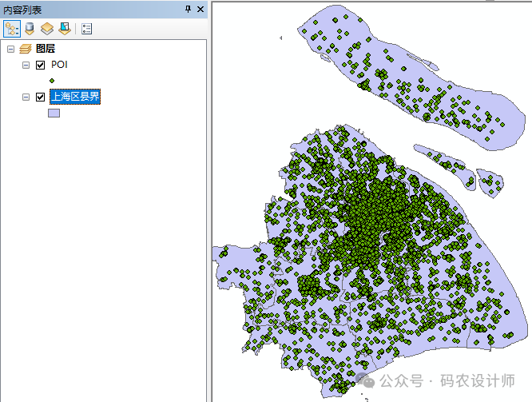
Task: Select the 上海区县界 layer name
Action: coord(74,98)
